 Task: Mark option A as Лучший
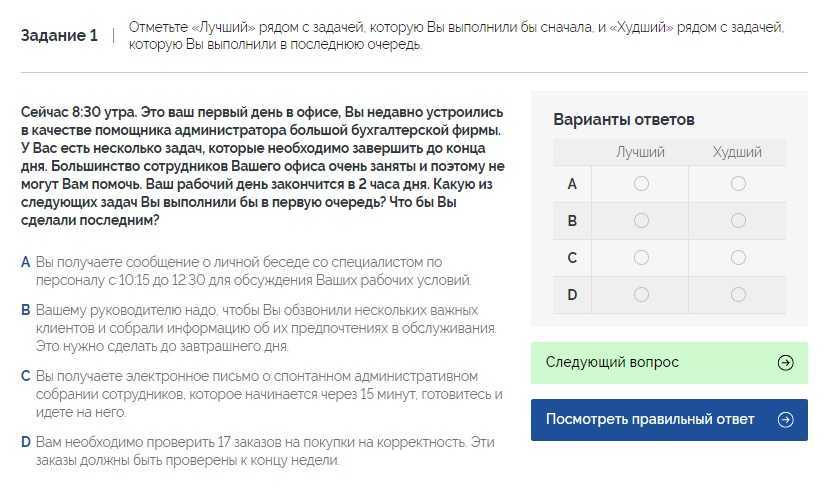(641, 184)
